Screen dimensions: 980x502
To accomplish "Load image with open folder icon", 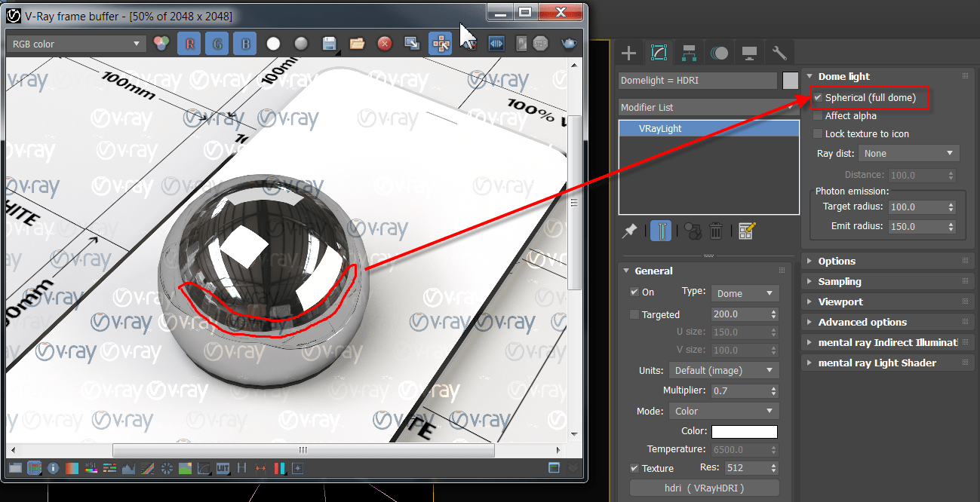I will coord(357,44).
